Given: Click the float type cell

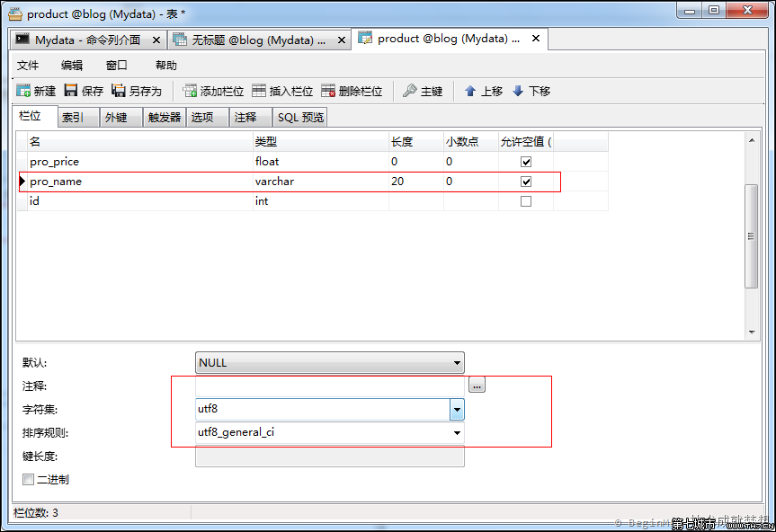Looking at the screenshot, I should click(321, 162).
